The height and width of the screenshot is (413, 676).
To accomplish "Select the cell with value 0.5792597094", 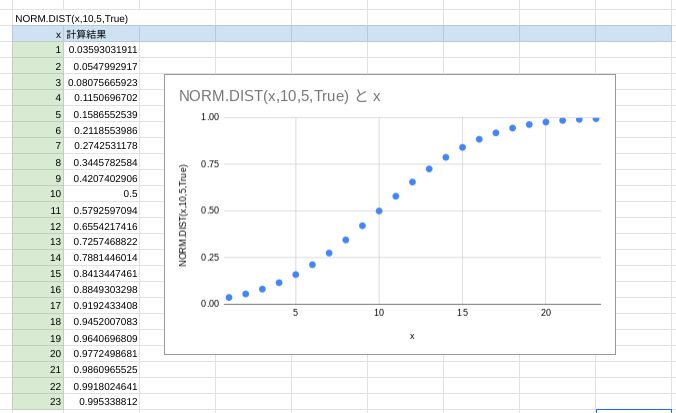I will (x=102, y=210).
